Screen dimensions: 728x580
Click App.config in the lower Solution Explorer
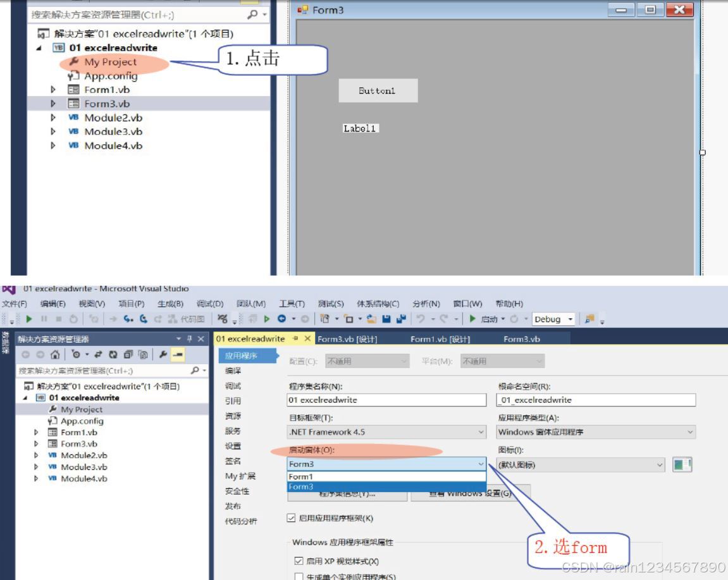(x=82, y=421)
